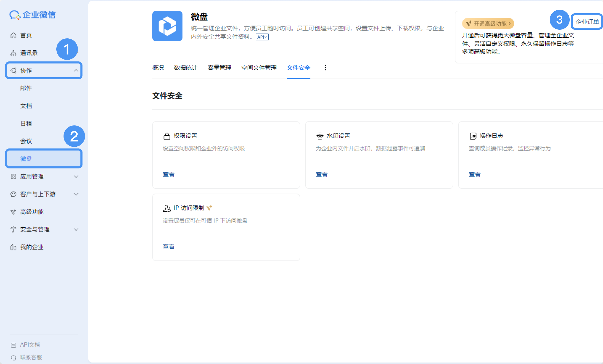The height and width of the screenshot is (364, 603).
Task: Click 查看 under 操作日志
Action: click(475, 174)
